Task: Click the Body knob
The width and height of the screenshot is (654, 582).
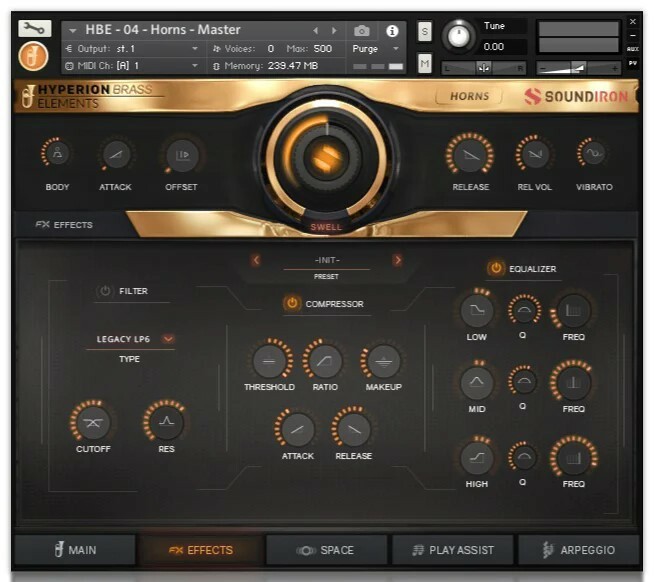Action: pos(57,154)
